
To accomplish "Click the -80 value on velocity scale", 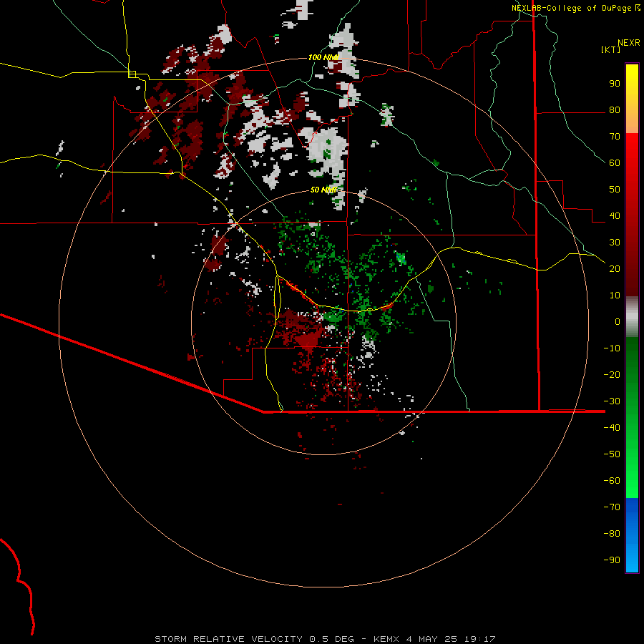I will [x=612, y=534].
